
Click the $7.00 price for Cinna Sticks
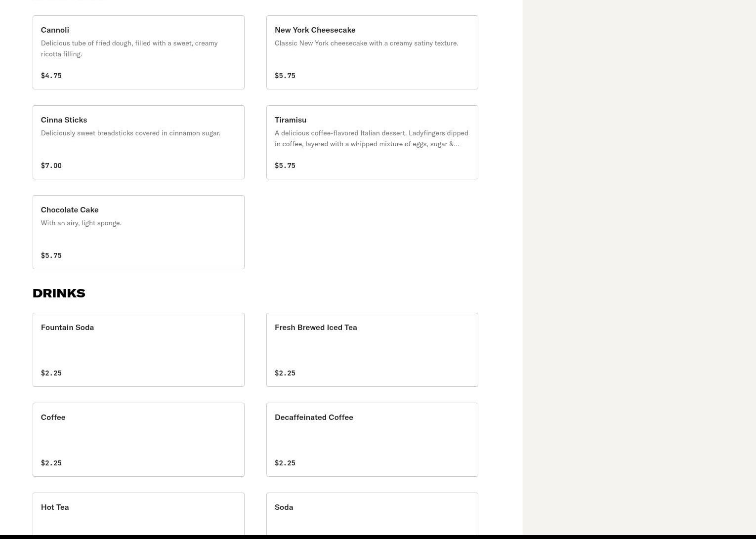tap(51, 166)
